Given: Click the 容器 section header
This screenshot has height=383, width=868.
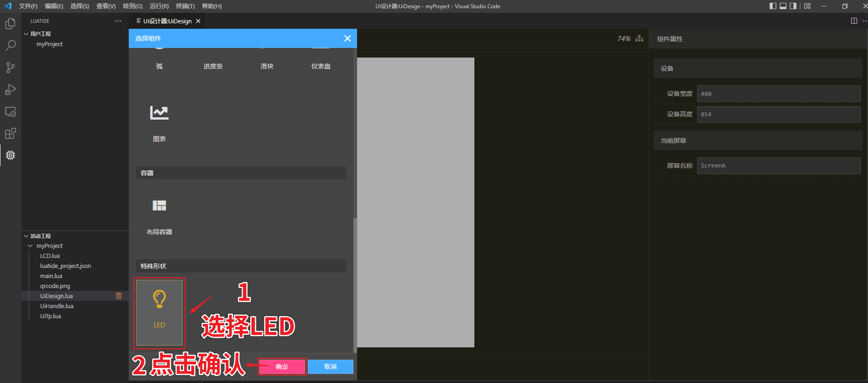Looking at the screenshot, I should tap(241, 173).
